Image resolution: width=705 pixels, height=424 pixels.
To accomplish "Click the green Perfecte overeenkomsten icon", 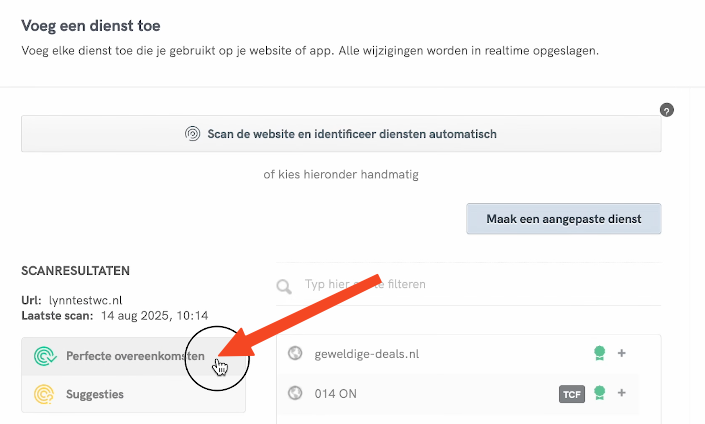I will point(44,356).
